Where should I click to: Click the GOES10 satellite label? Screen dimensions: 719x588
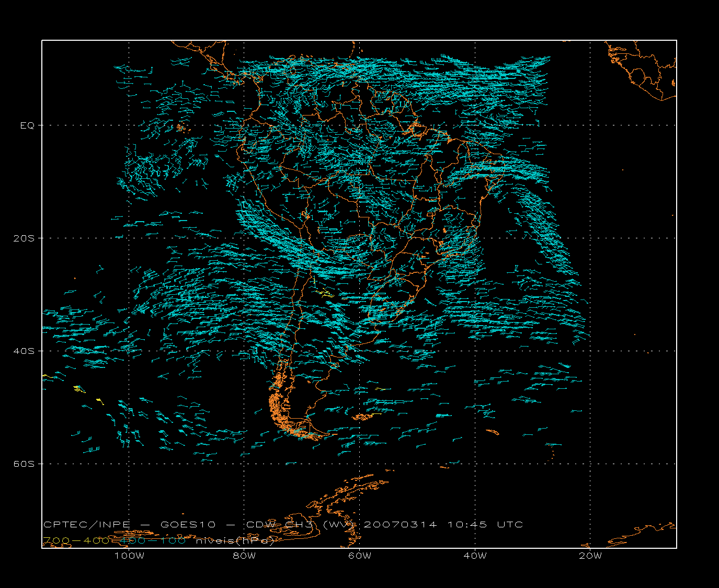tap(189, 525)
